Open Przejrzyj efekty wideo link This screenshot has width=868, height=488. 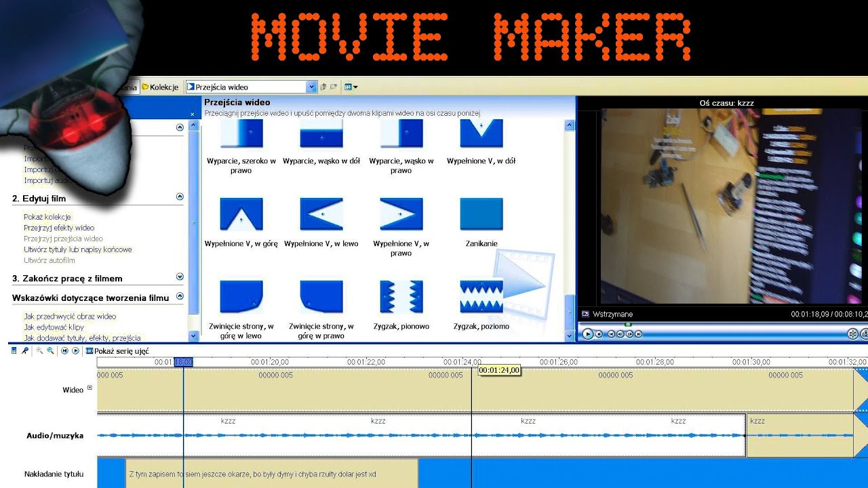click(x=59, y=228)
